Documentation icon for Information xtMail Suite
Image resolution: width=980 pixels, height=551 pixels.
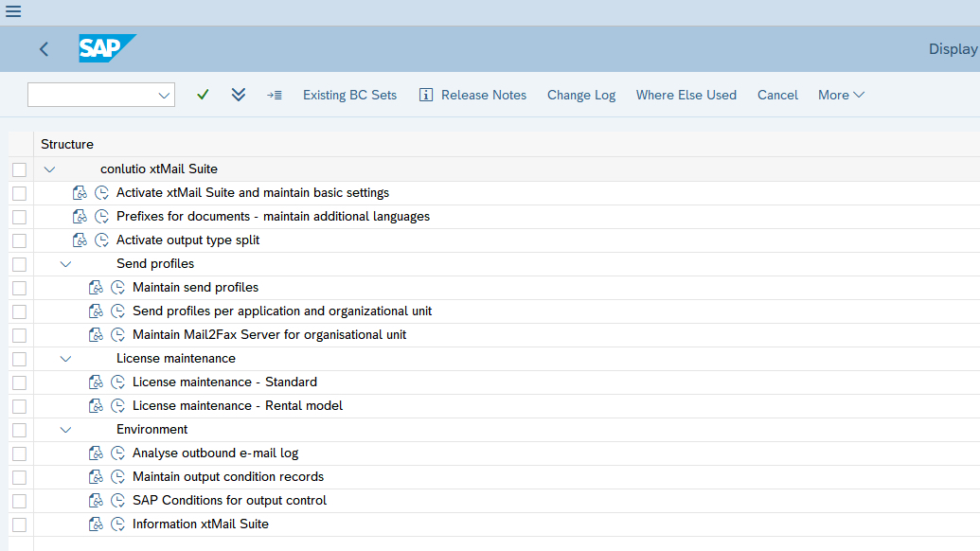[96, 524]
